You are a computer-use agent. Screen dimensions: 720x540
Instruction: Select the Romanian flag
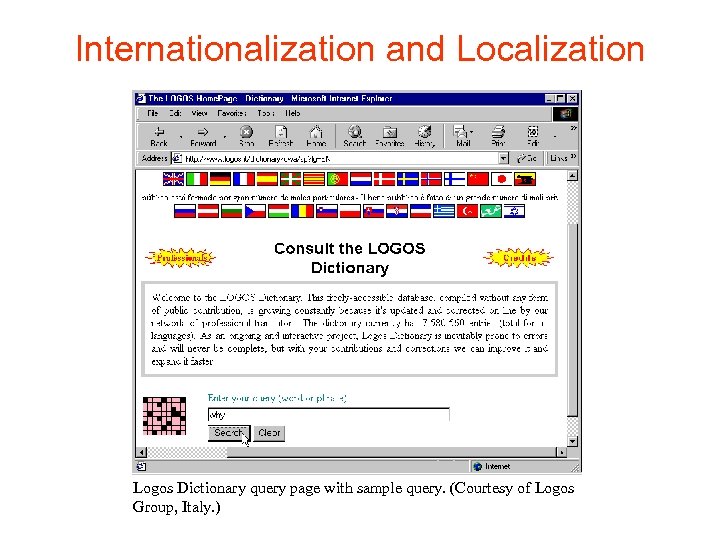point(303,211)
